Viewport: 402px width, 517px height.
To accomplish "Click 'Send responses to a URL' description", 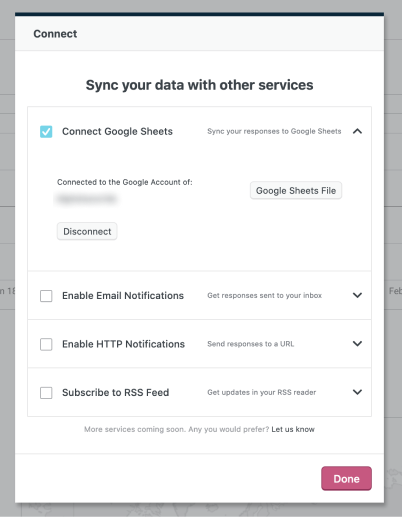I will (251, 344).
